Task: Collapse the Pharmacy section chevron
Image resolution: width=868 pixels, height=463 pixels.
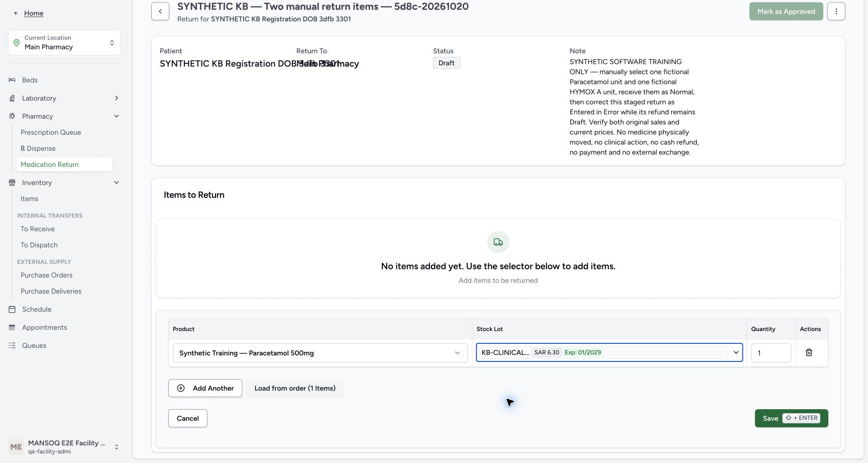Action: point(117,116)
